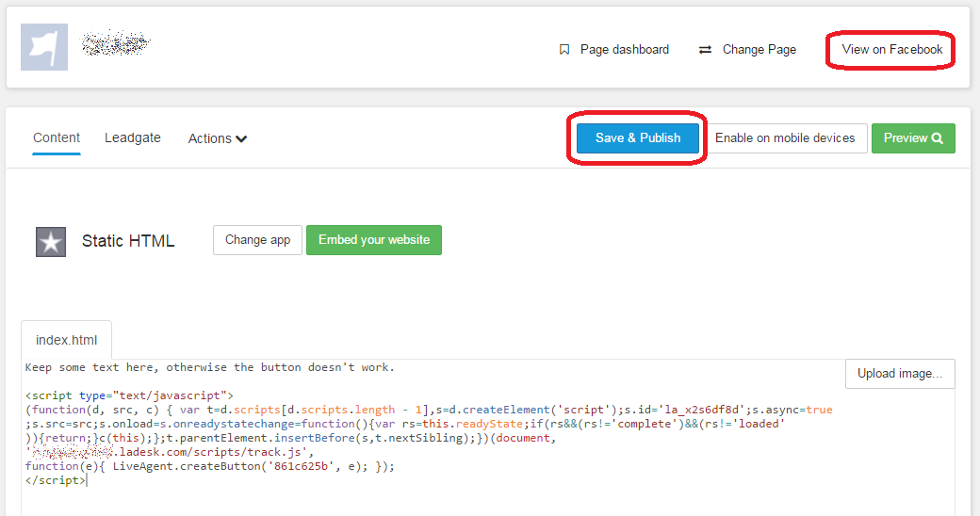Select the index.html file tab
The height and width of the screenshot is (516, 980).
click(x=66, y=340)
